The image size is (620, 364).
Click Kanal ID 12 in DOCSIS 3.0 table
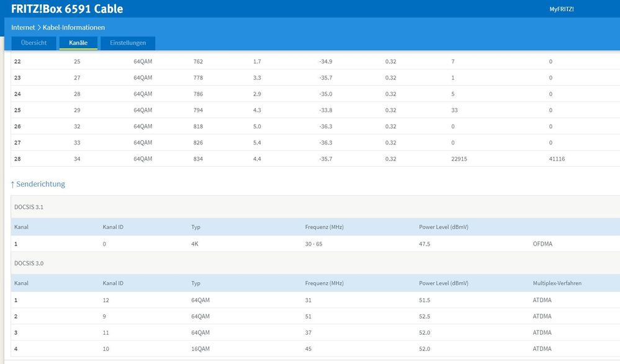106,300
